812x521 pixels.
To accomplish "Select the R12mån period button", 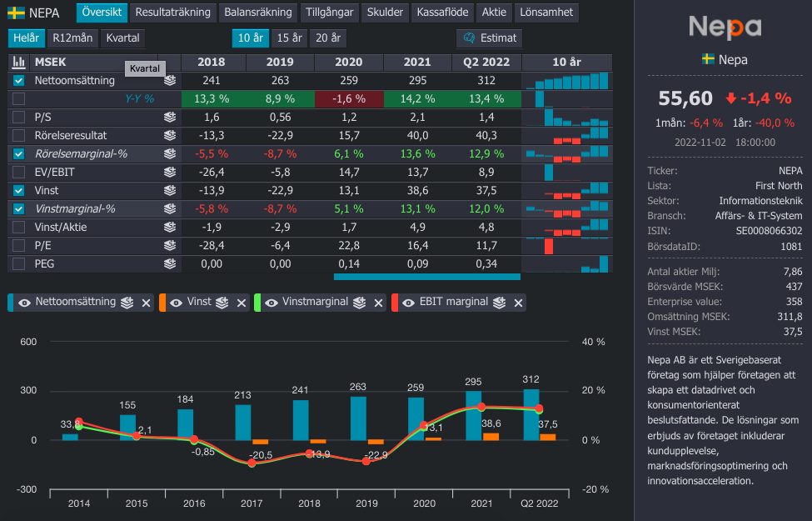I will pyautogui.click(x=71, y=38).
